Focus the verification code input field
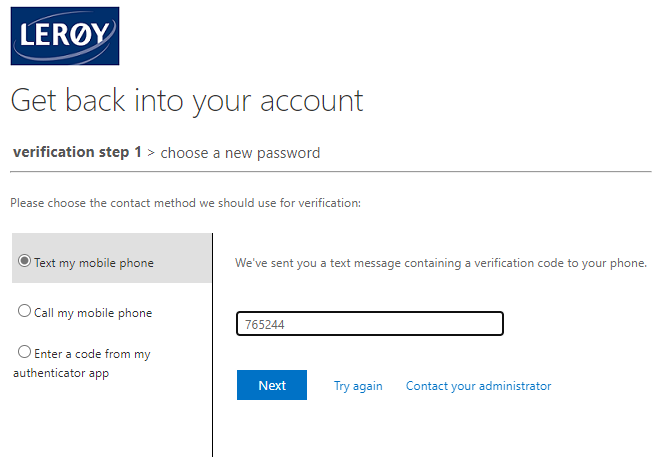Viewport: 660px width, 457px height. (370, 324)
